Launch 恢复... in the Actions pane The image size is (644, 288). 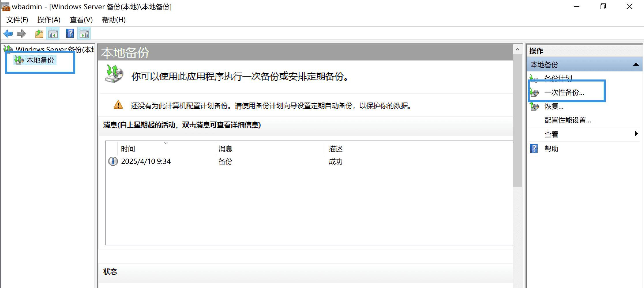pos(554,106)
